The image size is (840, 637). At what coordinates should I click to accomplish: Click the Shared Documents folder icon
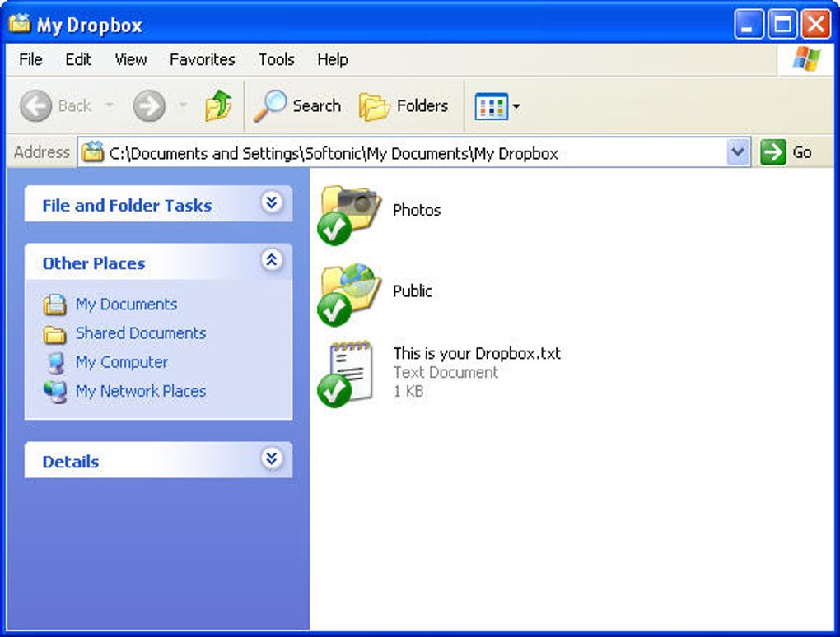tap(54, 334)
